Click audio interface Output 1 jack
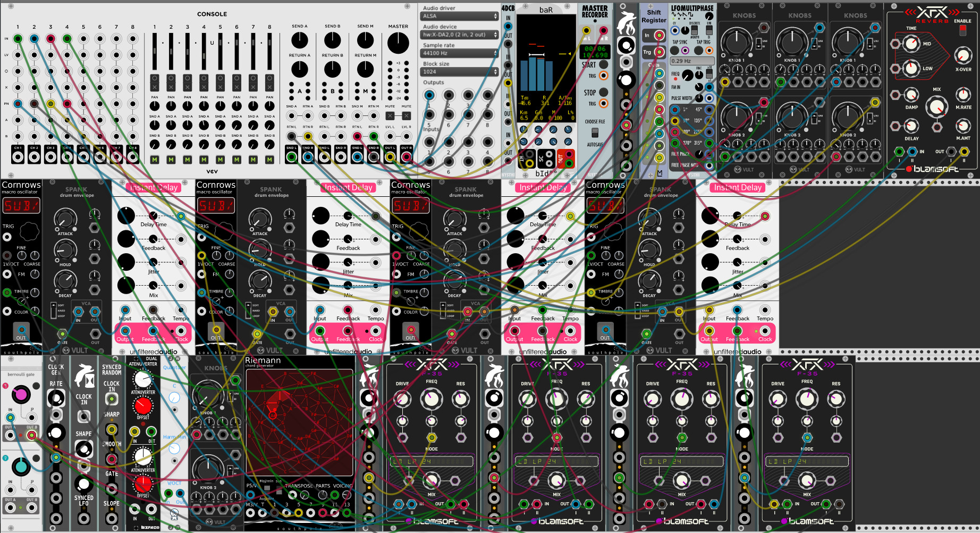This screenshot has width=980, height=533. click(429, 95)
